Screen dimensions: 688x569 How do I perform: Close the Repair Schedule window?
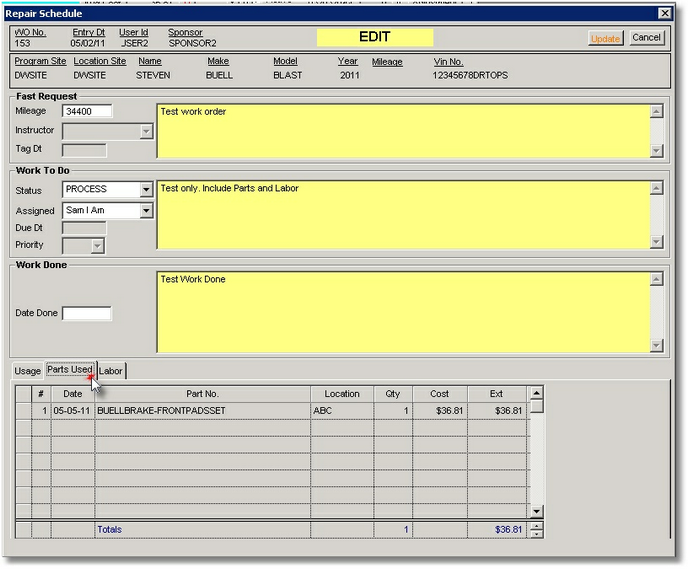pos(663,13)
